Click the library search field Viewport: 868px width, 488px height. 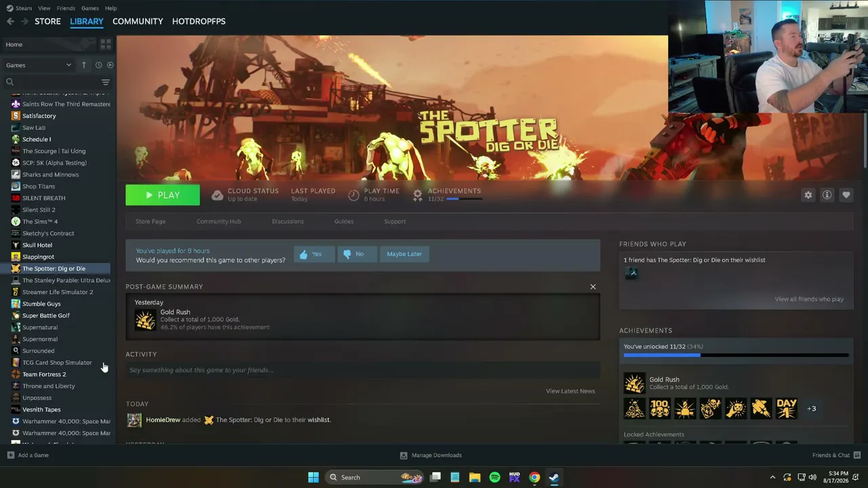(52, 82)
